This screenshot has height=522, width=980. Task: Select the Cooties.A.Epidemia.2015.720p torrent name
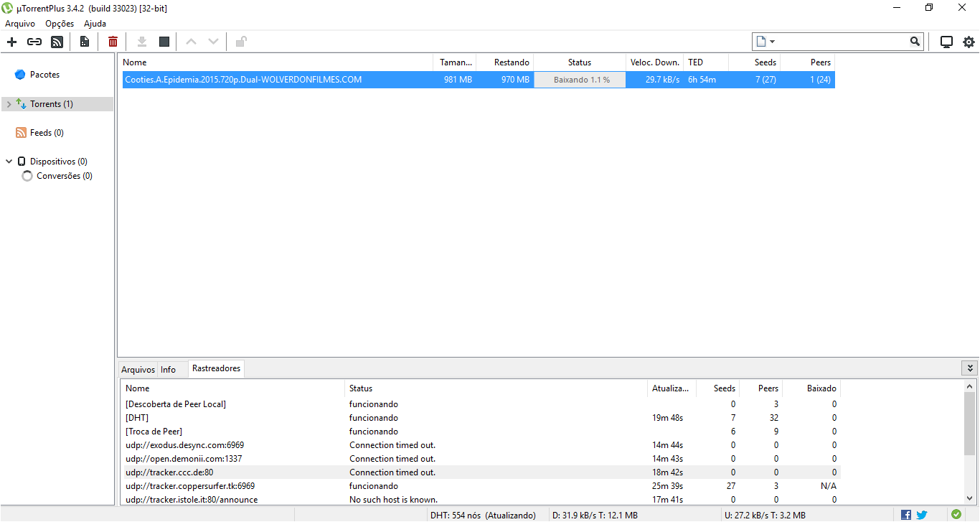pos(243,80)
